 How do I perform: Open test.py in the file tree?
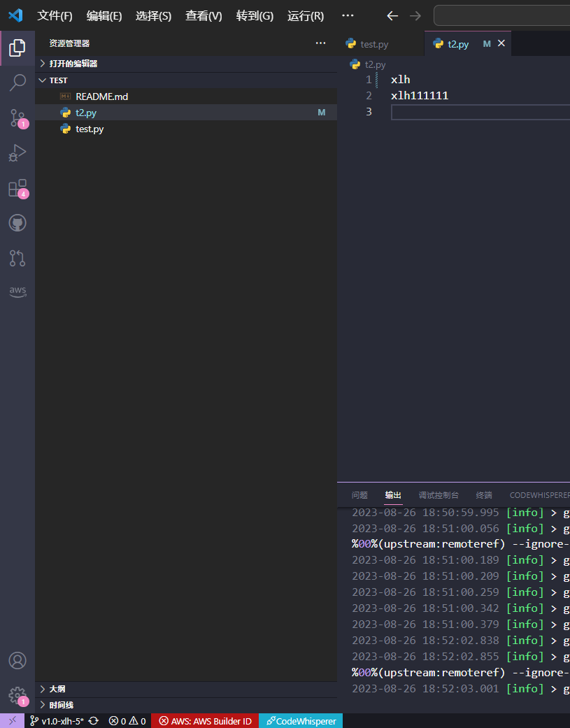click(186, 129)
